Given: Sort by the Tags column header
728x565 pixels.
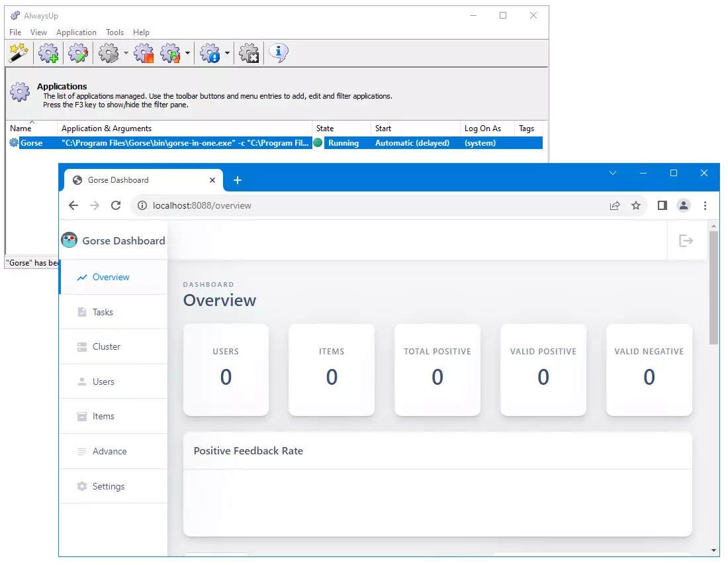Looking at the screenshot, I should pos(528,128).
